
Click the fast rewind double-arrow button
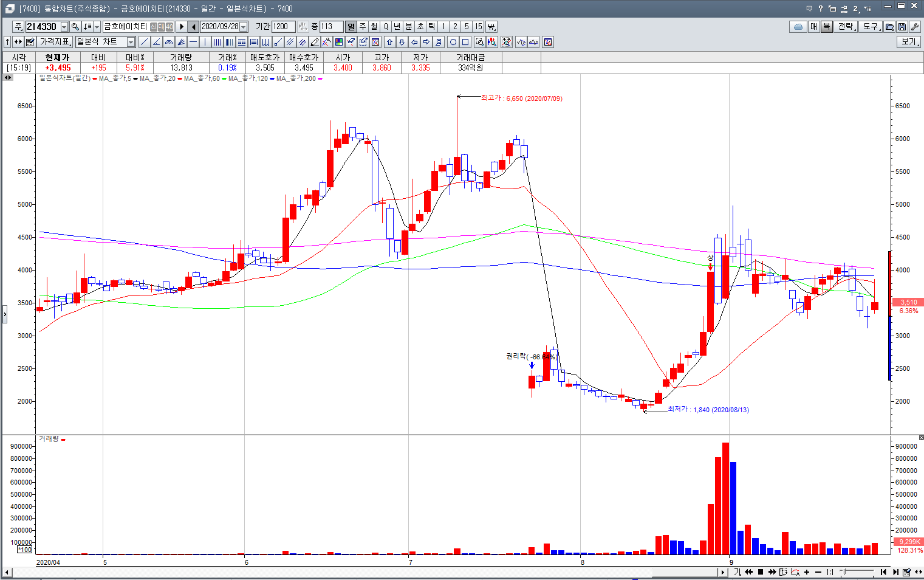749,572
